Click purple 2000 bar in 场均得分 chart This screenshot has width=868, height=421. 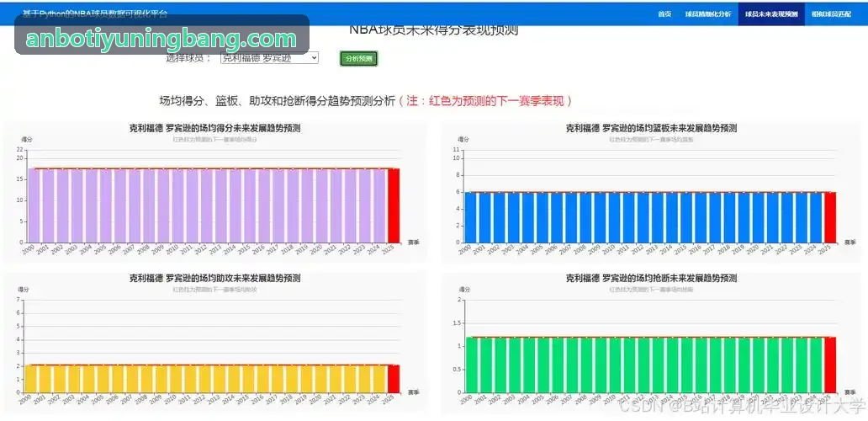tap(34, 205)
